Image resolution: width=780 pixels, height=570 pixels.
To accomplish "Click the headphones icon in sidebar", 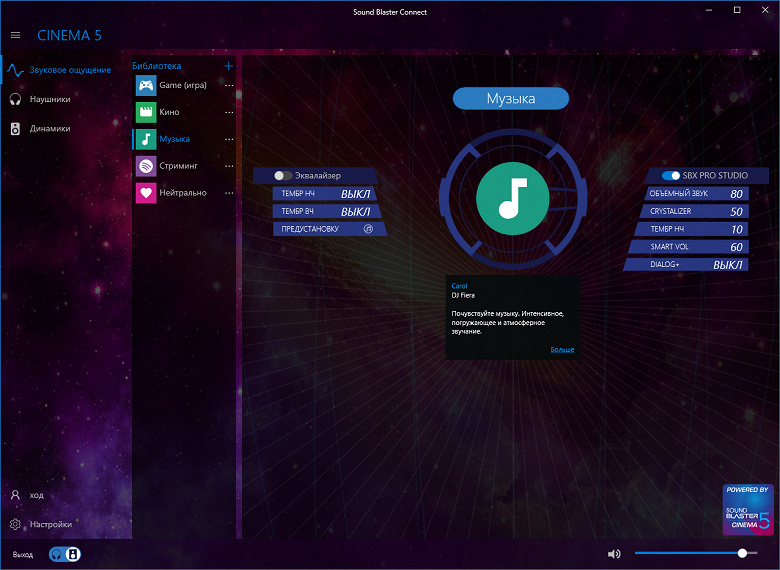I will pos(15,99).
